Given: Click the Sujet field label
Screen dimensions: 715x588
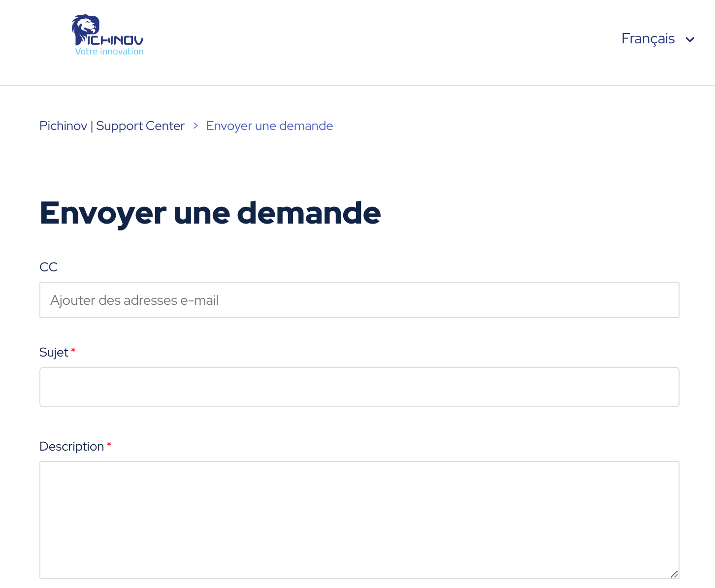Looking at the screenshot, I should click(54, 353).
